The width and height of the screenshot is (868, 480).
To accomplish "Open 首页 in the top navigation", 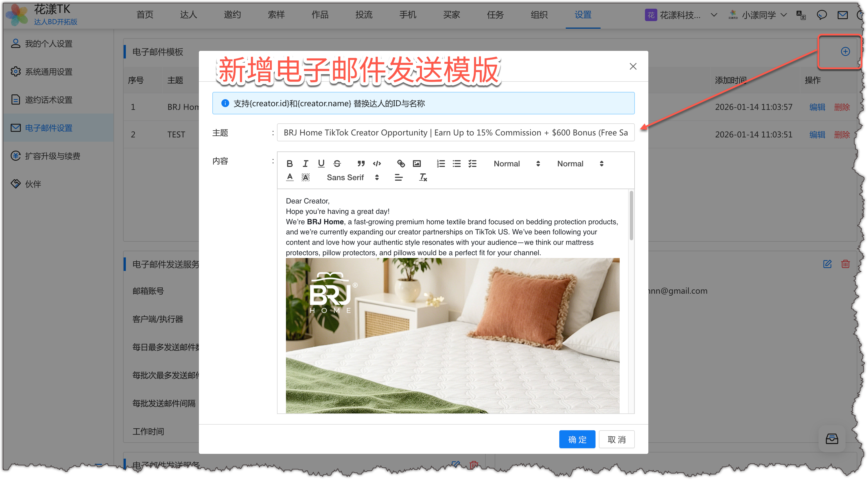I will [145, 15].
